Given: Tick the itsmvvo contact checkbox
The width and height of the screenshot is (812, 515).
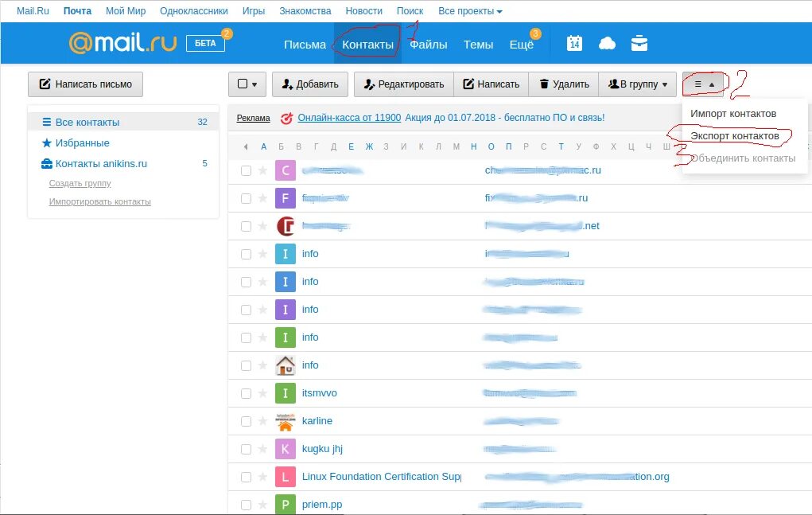Looking at the screenshot, I should click(x=246, y=393).
